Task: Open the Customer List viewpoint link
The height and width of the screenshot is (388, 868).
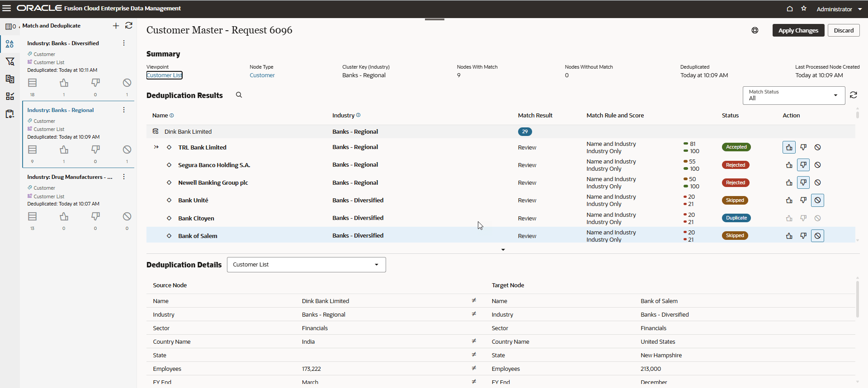Action: (x=165, y=75)
